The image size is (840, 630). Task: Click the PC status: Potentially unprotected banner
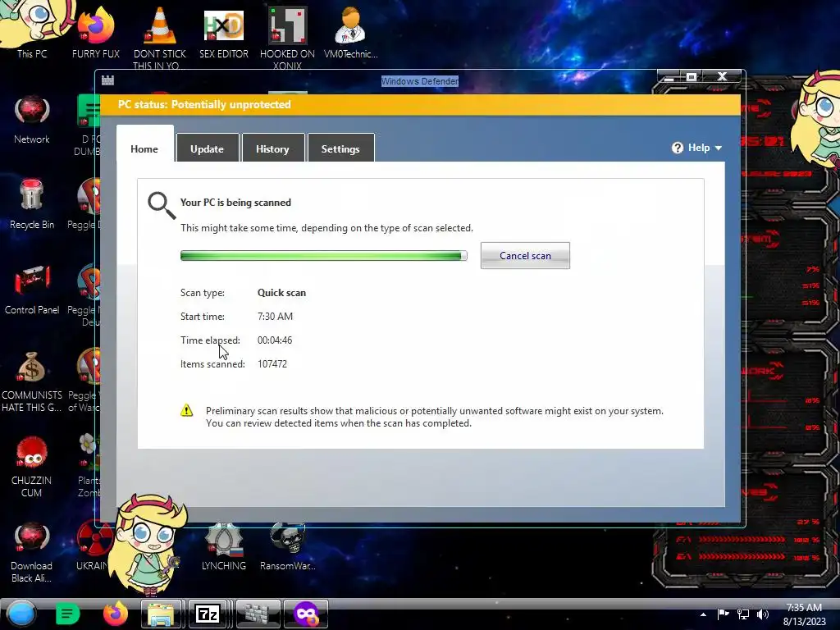421,104
